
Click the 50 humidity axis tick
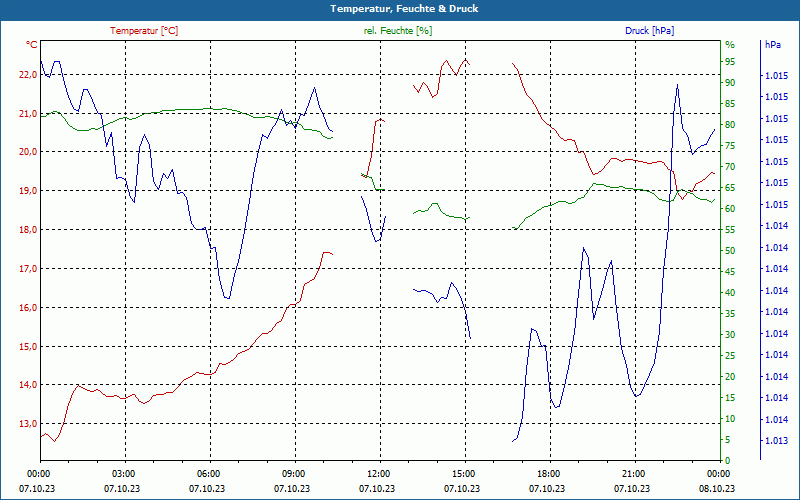(730, 251)
